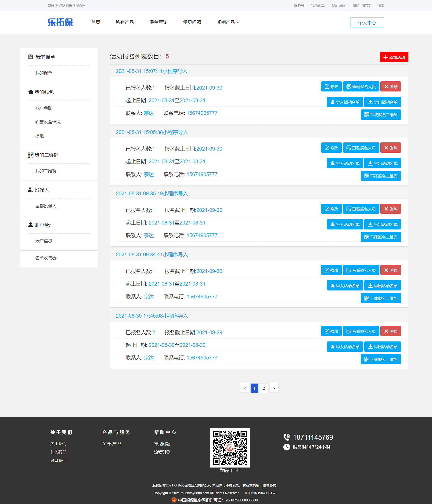Open 首页 navigation item
Viewport: 432px width, 504px height.
point(96,22)
